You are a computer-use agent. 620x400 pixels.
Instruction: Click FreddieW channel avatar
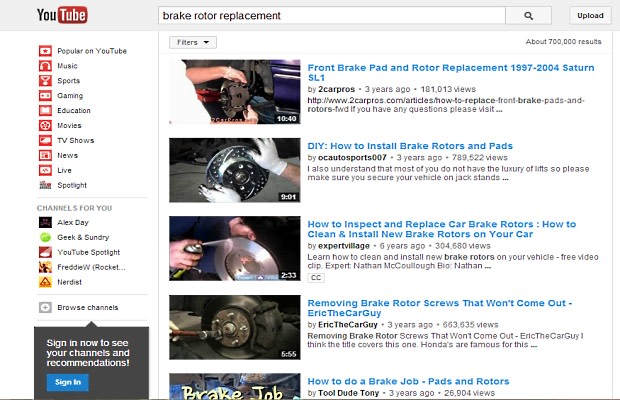pyautogui.click(x=45, y=267)
